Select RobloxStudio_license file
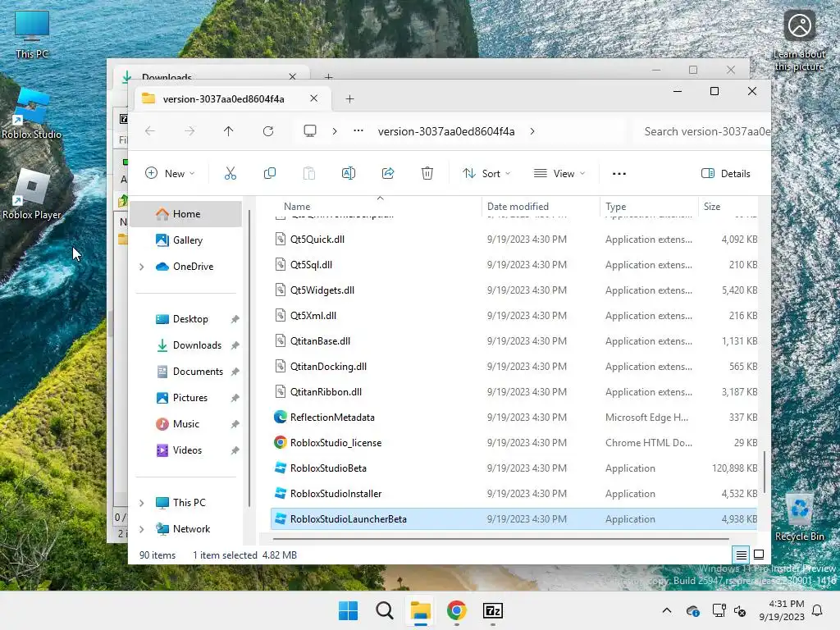This screenshot has width=840, height=630. click(x=514, y=442)
